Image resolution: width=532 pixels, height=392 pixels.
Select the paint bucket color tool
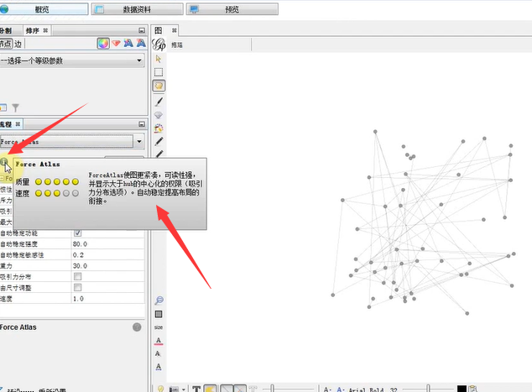159,128
